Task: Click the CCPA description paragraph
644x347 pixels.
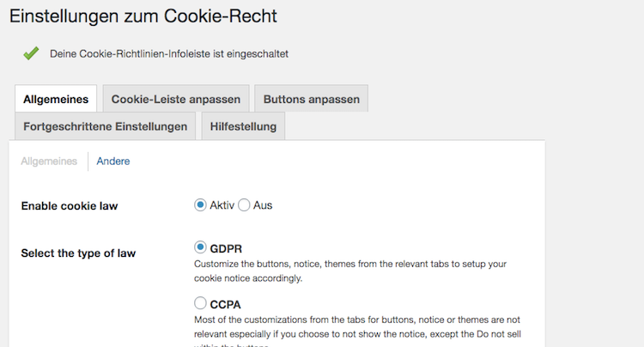Action: click(x=356, y=326)
